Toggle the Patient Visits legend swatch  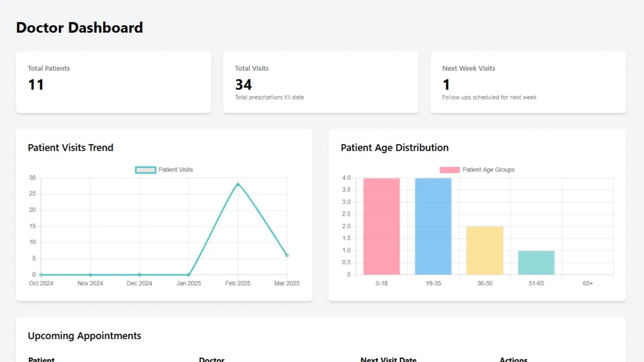tap(146, 170)
